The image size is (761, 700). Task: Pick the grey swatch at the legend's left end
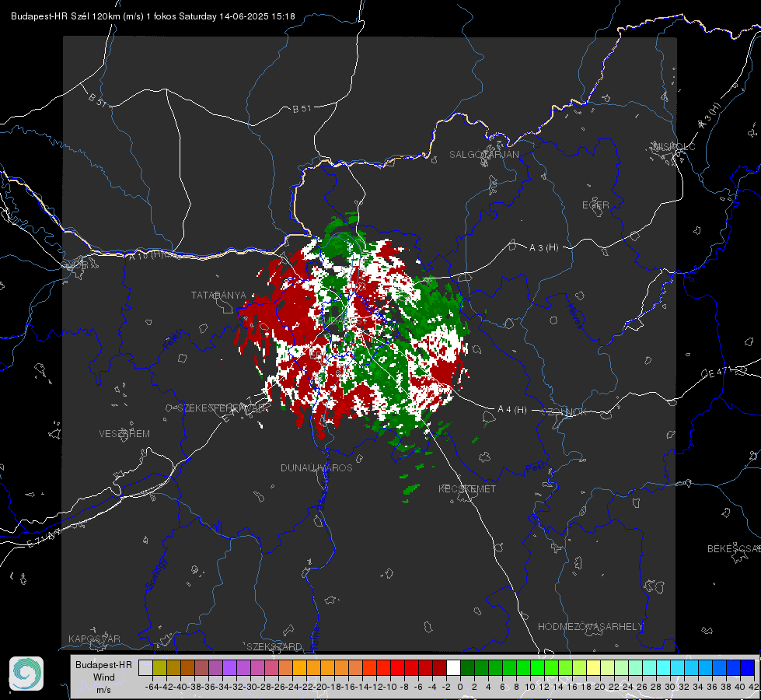click(x=145, y=667)
